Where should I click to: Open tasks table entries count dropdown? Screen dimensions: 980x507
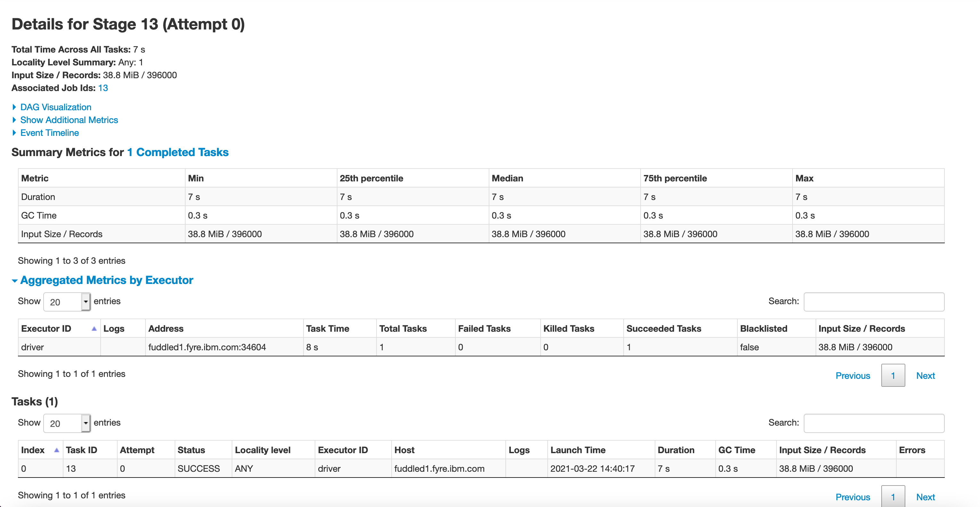point(67,423)
